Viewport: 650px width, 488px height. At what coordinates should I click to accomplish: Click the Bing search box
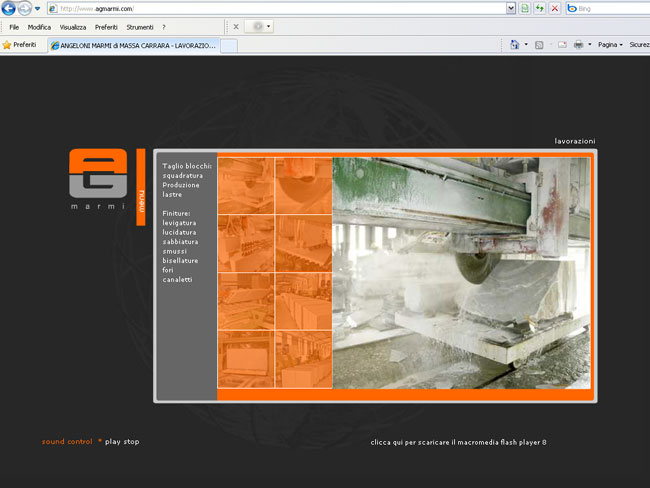(x=608, y=8)
